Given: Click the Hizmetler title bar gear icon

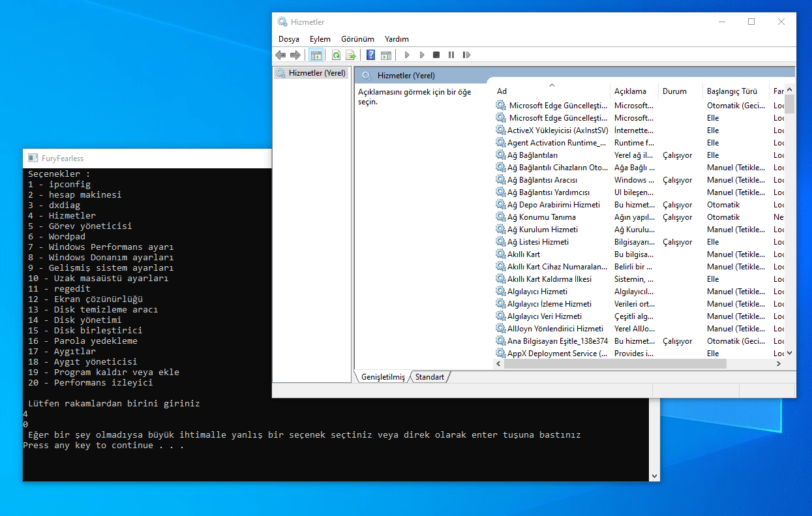Looking at the screenshot, I should pos(282,22).
